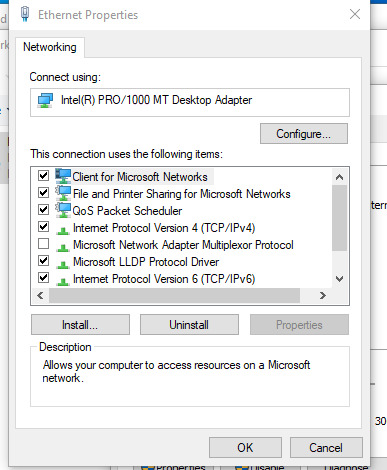
Task: Click the list's scroll left arrow
Action: pyautogui.click(x=40, y=296)
